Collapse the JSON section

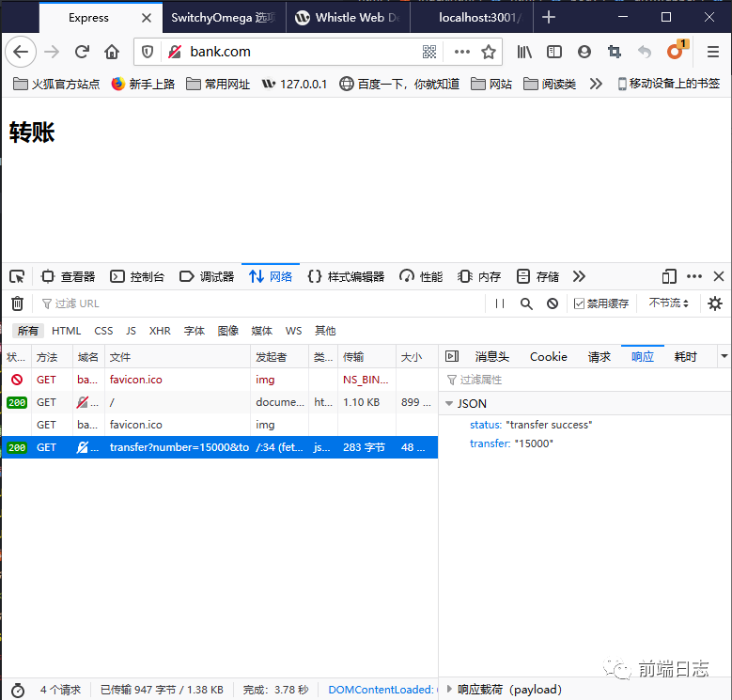tap(449, 404)
